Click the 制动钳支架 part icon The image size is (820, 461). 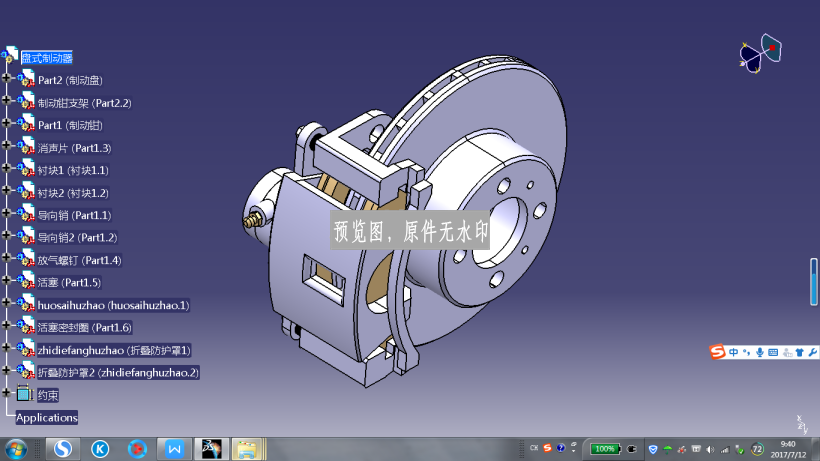26,102
